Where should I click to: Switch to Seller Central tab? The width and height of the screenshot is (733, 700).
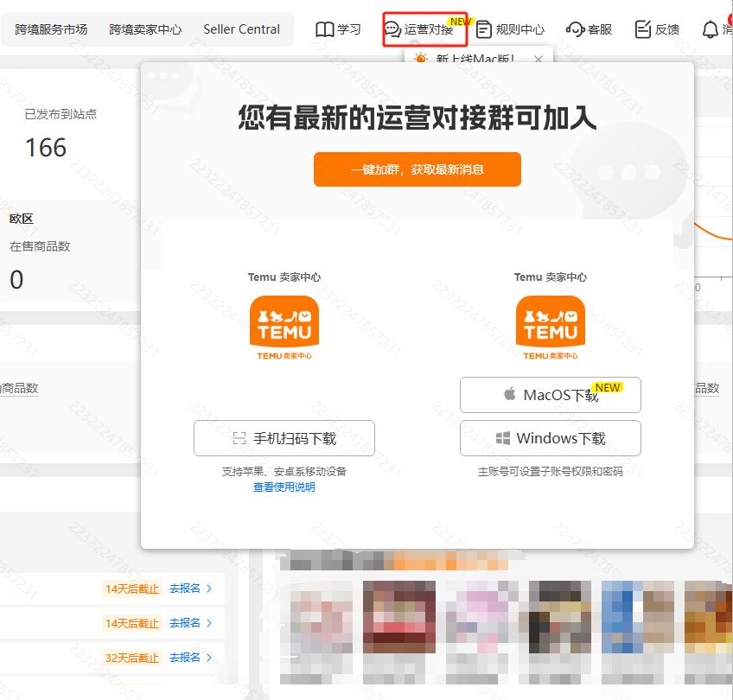(x=242, y=29)
